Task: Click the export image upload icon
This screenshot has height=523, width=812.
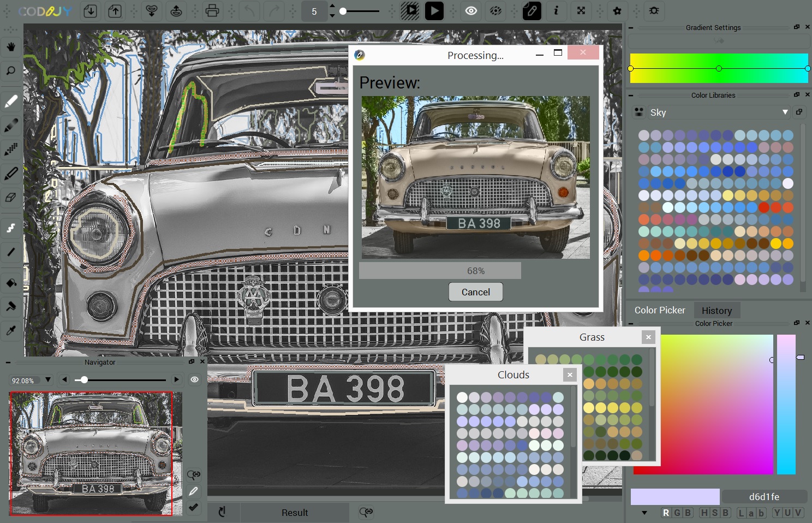Action: point(115,11)
